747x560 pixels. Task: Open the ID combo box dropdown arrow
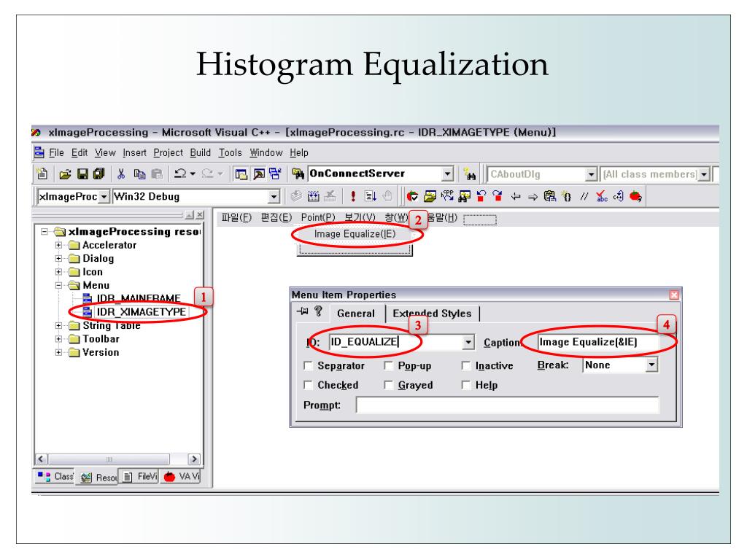coord(468,342)
